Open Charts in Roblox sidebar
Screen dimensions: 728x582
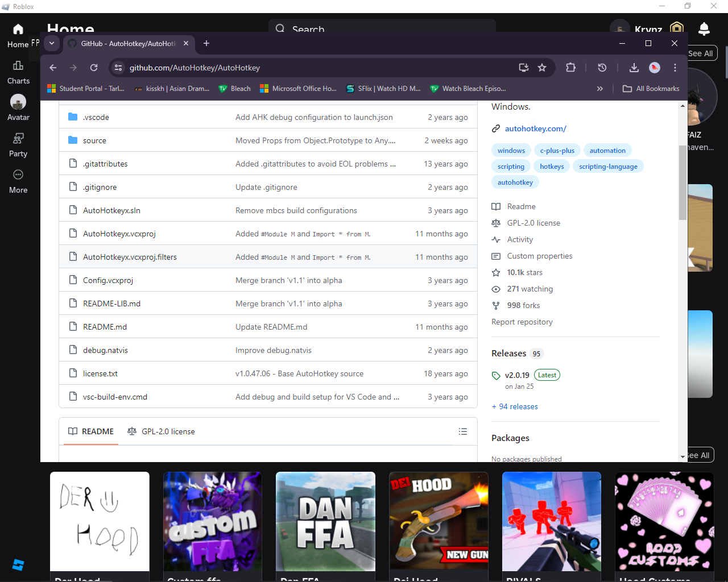tap(18, 72)
